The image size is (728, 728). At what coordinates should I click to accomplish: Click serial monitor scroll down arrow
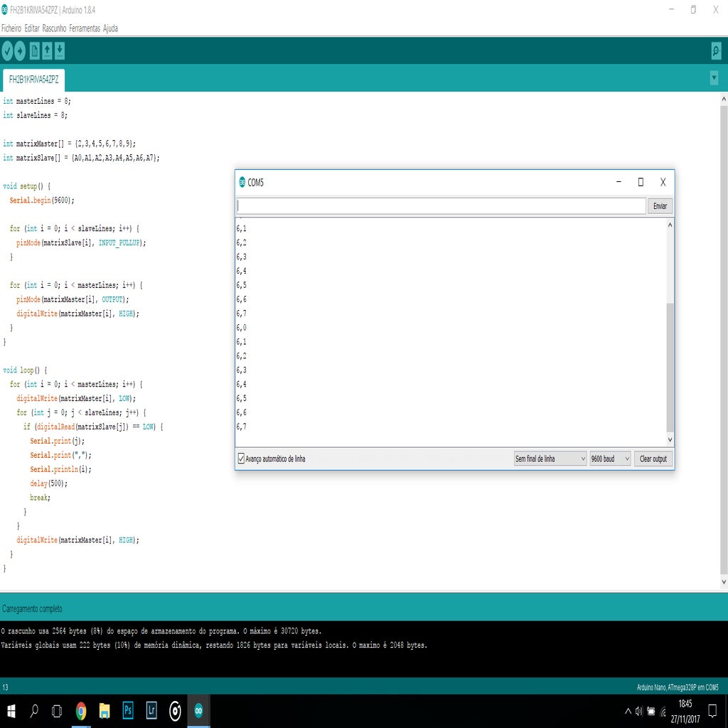tap(670, 439)
